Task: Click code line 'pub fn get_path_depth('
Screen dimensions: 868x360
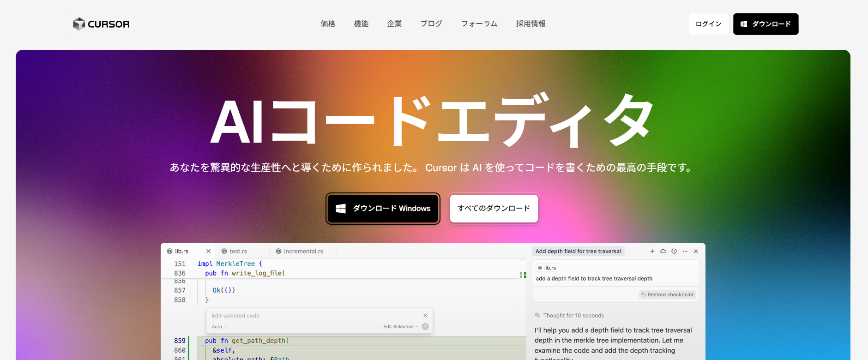Action: tap(247, 341)
